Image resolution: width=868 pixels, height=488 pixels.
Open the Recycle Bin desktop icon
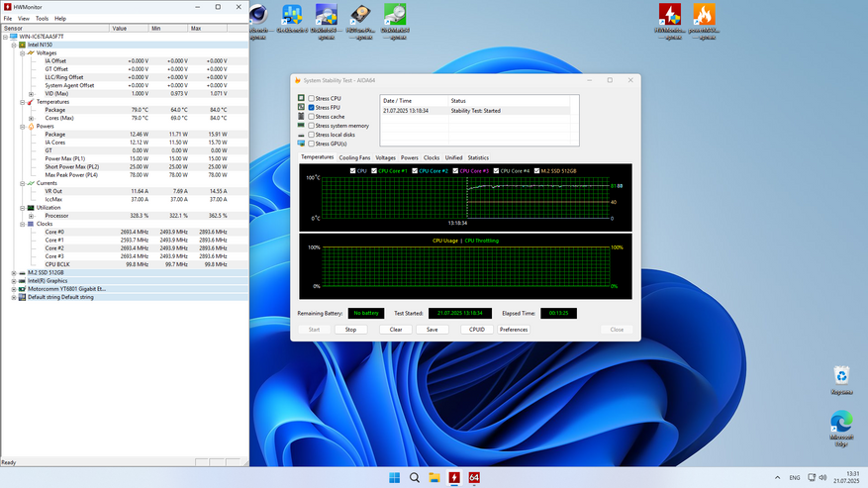pyautogui.click(x=840, y=375)
